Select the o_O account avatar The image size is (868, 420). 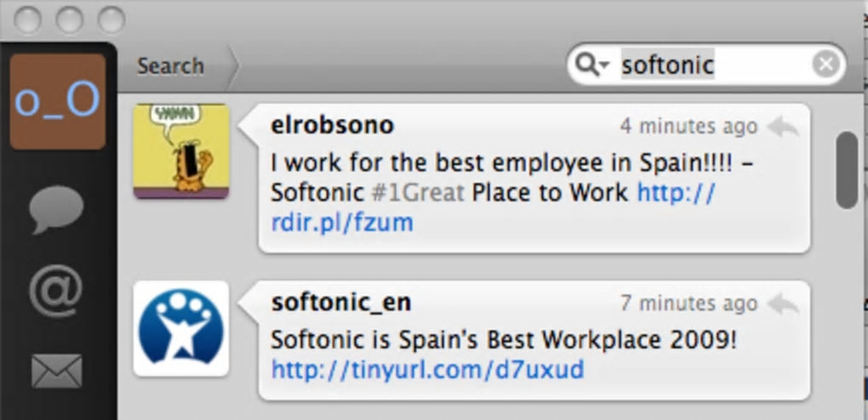(57, 101)
